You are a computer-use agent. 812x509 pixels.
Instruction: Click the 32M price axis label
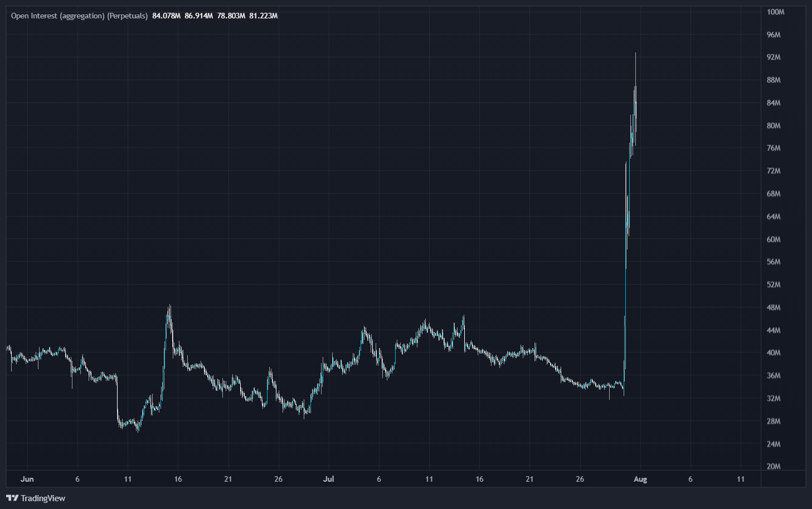[x=774, y=398]
